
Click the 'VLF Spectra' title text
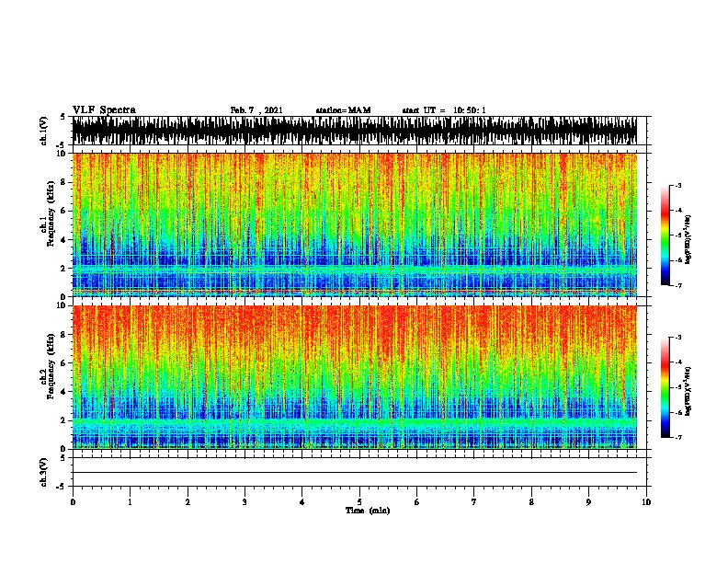pos(104,110)
